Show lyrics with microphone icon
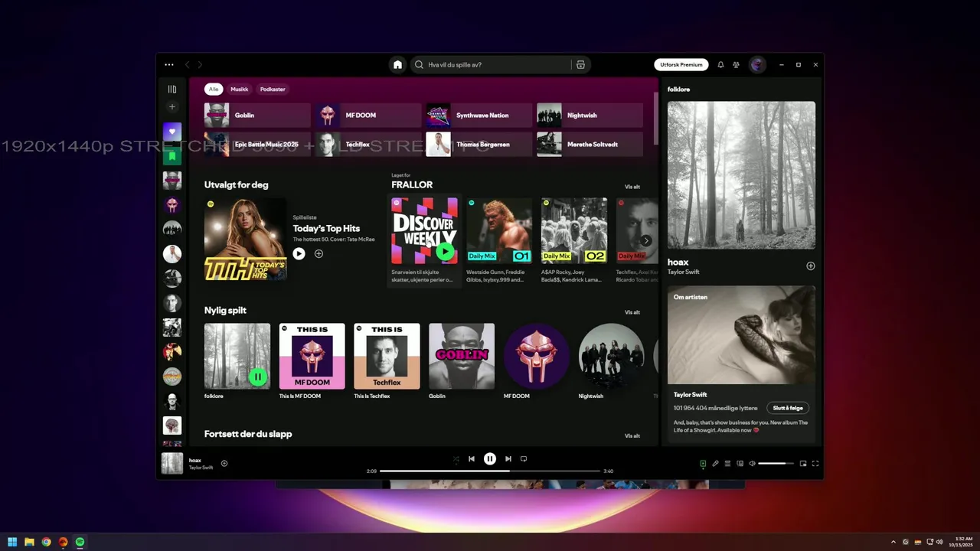Viewport: 980px width, 551px height. [x=715, y=464]
